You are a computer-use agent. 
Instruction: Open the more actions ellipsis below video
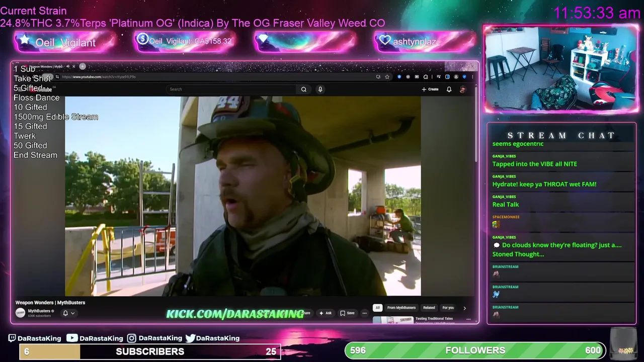364,313
